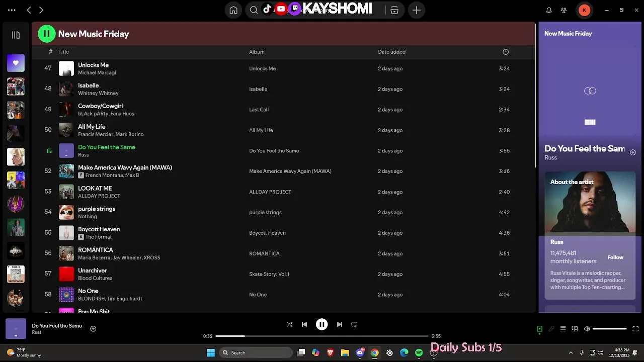
Task: Sort tracks by Date added column
Action: [x=392, y=52]
